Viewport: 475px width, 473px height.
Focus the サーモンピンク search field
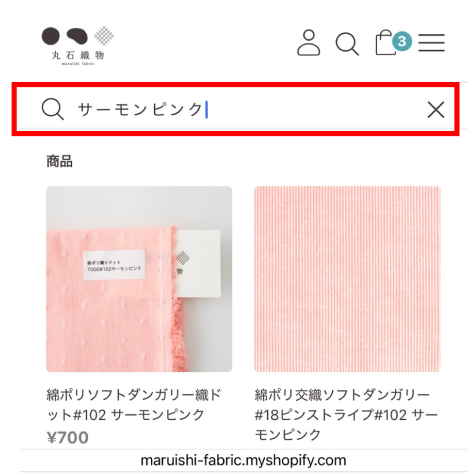point(236,109)
